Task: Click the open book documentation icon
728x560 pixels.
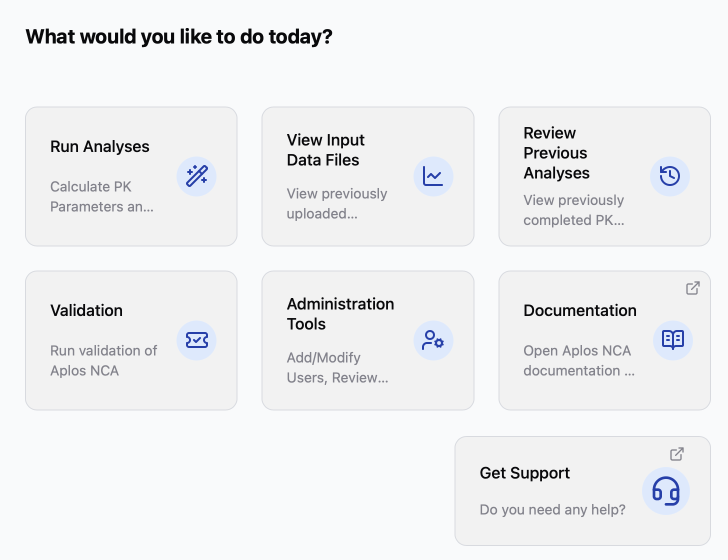Action: click(673, 340)
